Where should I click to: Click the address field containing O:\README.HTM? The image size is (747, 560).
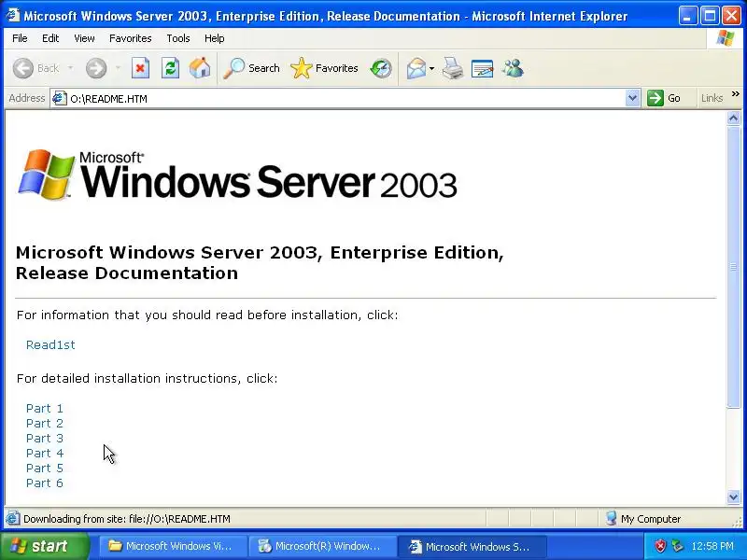[345, 98]
